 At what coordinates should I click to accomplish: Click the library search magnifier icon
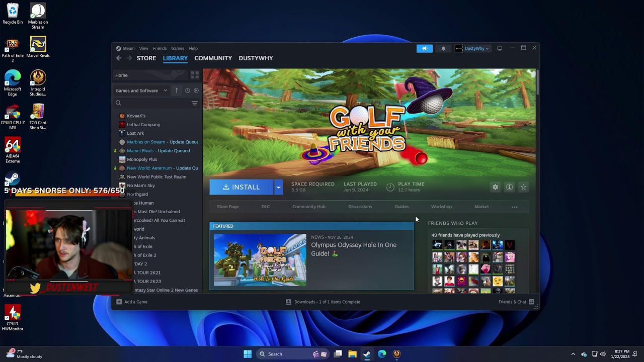pos(118,103)
